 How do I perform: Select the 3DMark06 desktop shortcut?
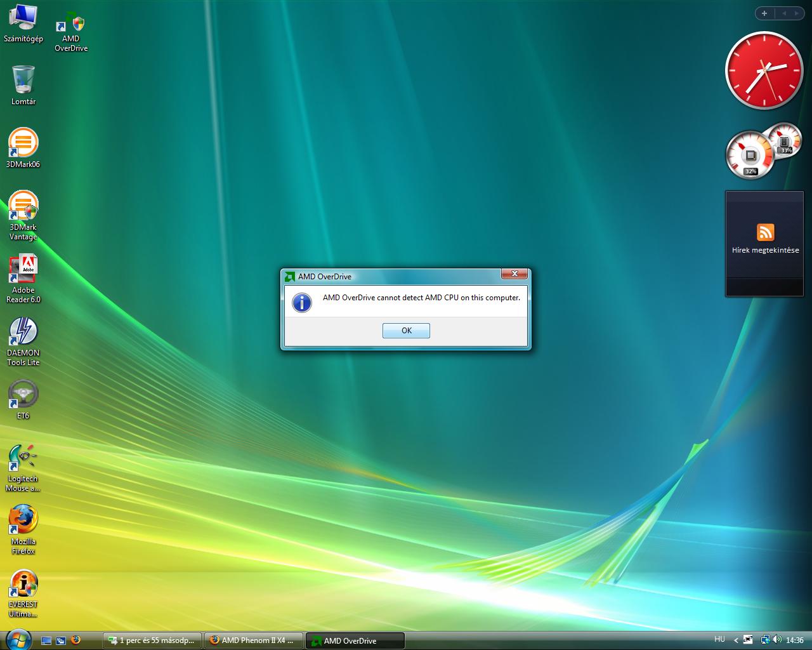click(x=23, y=148)
